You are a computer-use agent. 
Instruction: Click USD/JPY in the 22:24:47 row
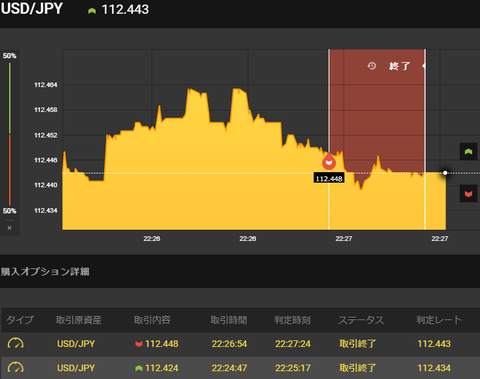click(76, 368)
